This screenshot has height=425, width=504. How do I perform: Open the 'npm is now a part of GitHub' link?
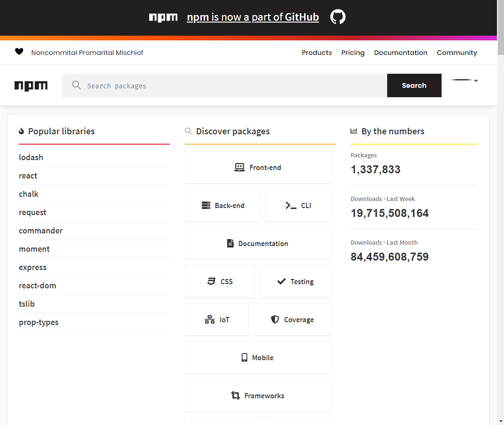(252, 17)
